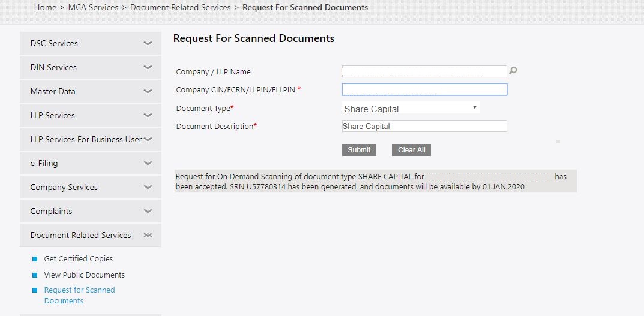Viewport: 644px width, 316px height.
Task: Open Get Certified Copies link
Action: pyautogui.click(x=78, y=259)
